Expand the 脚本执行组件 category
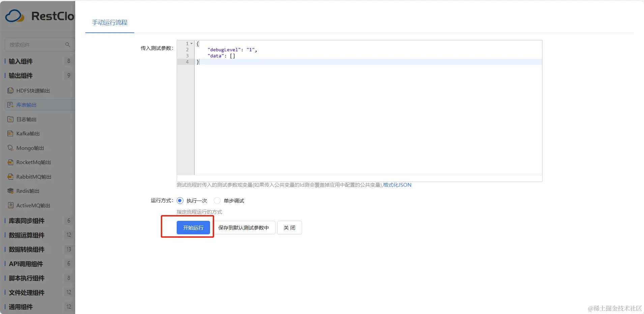 click(x=27, y=278)
